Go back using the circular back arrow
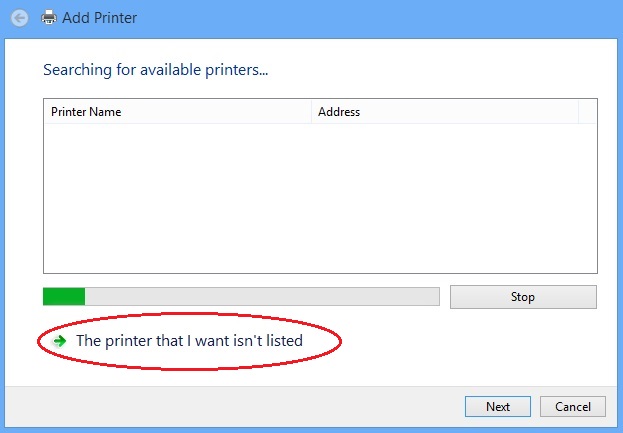Viewport: 623px width, 433px height. pyautogui.click(x=19, y=18)
